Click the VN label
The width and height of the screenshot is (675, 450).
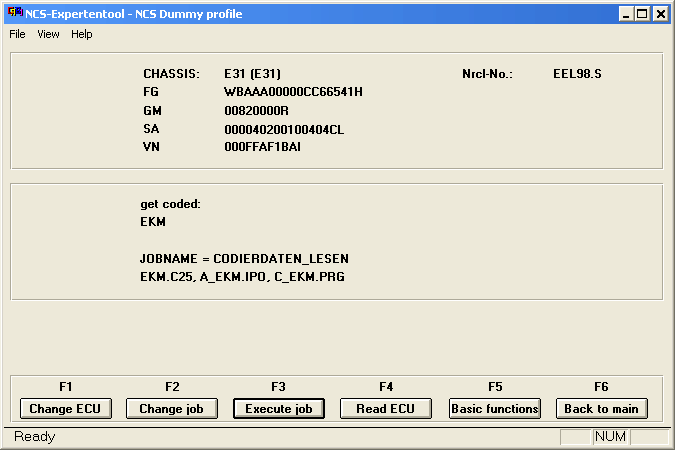(x=151, y=147)
